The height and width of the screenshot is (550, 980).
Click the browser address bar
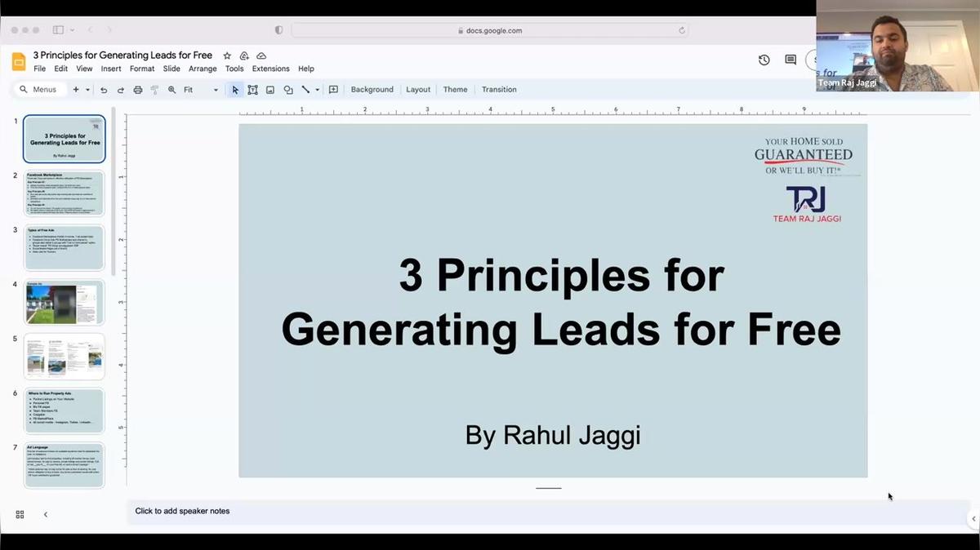point(490,30)
